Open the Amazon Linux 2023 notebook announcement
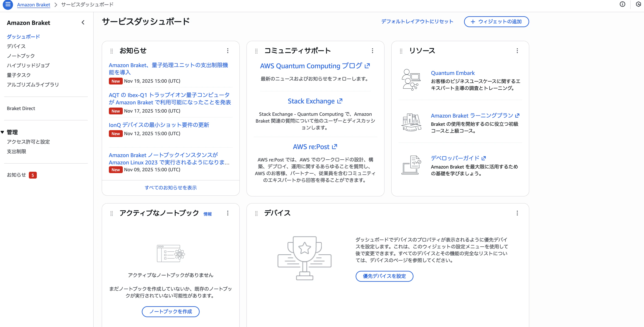The image size is (644, 327). pyautogui.click(x=169, y=159)
